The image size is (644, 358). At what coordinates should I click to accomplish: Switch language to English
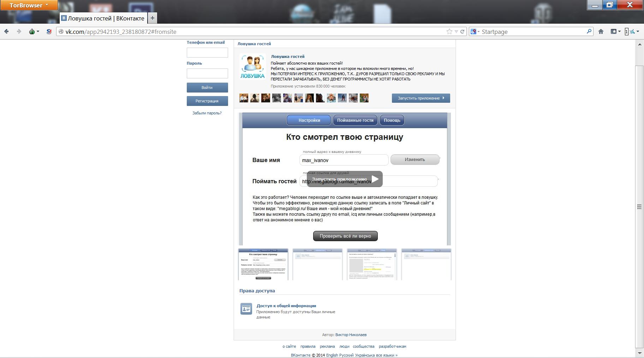point(332,355)
